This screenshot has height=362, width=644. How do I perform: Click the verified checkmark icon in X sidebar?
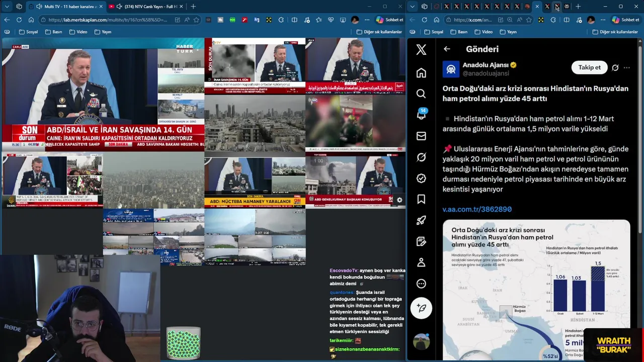click(x=421, y=178)
